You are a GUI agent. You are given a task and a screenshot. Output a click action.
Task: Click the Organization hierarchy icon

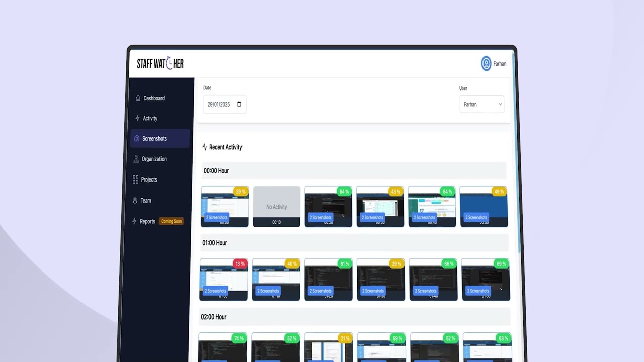pyautogui.click(x=136, y=159)
